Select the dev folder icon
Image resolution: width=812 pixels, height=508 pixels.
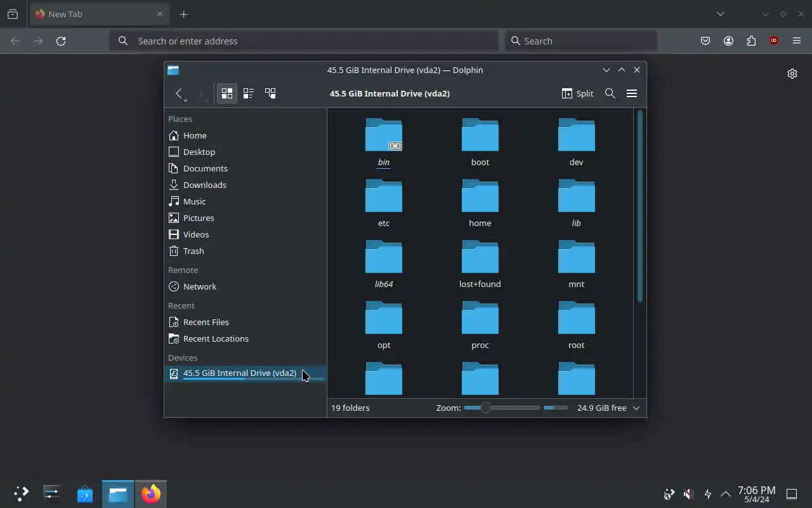pyautogui.click(x=577, y=135)
